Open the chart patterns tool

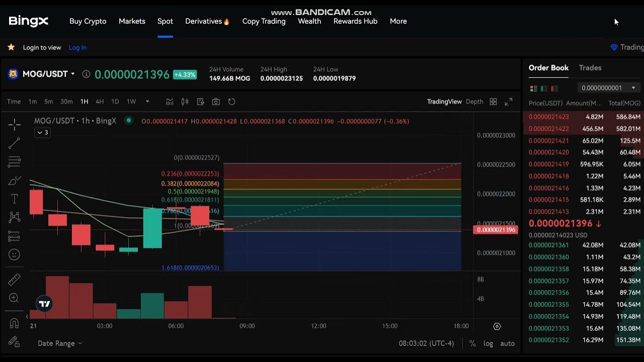(x=14, y=217)
